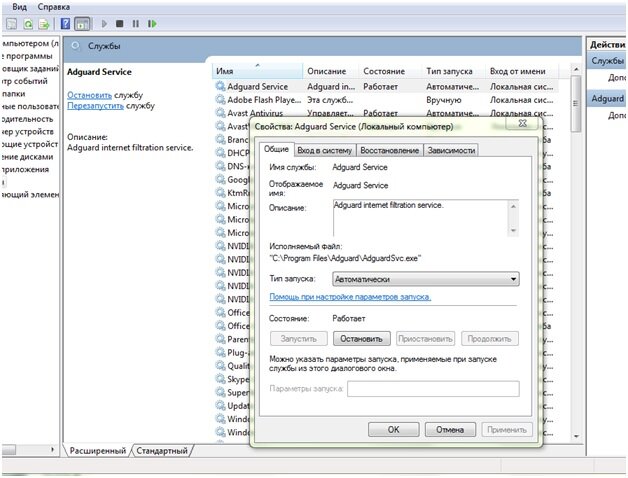Select the приложения tree item
The width and height of the screenshot is (628, 478).
tap(25, 169)
